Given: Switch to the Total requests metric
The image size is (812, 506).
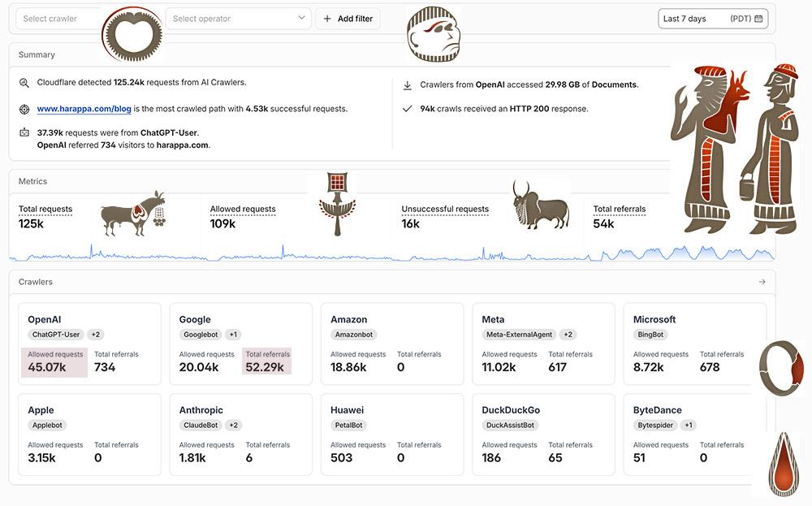Looking at the screenshot, I should pos(45,210).
